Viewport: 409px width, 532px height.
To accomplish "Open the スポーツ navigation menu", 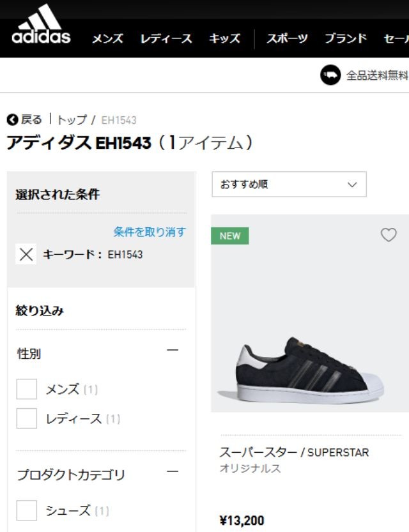I will point(287,38).
